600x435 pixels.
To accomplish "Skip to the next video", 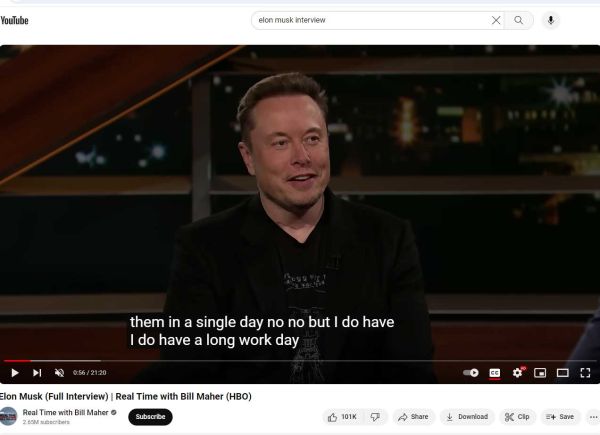I will pos(37,373).
